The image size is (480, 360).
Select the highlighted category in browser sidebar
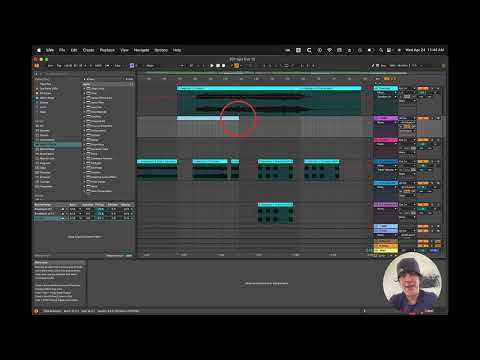point(58,145)
